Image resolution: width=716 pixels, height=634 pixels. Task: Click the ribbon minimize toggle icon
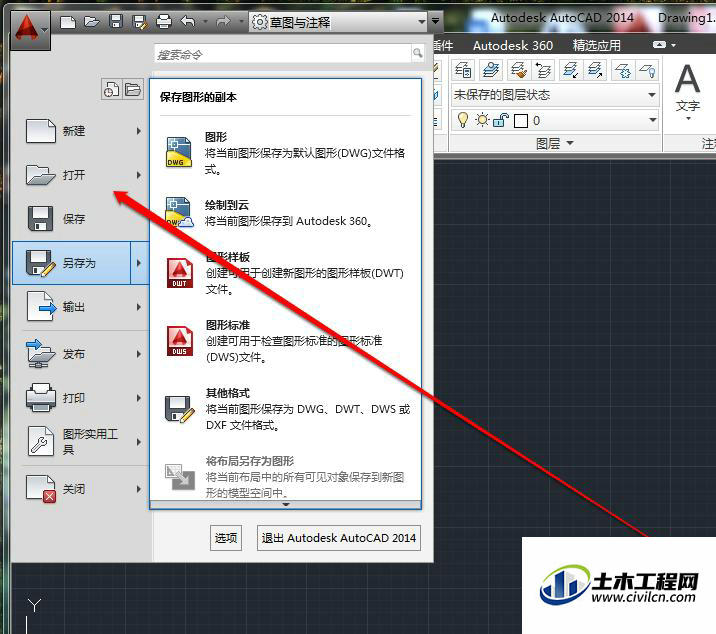pos(659,45)
